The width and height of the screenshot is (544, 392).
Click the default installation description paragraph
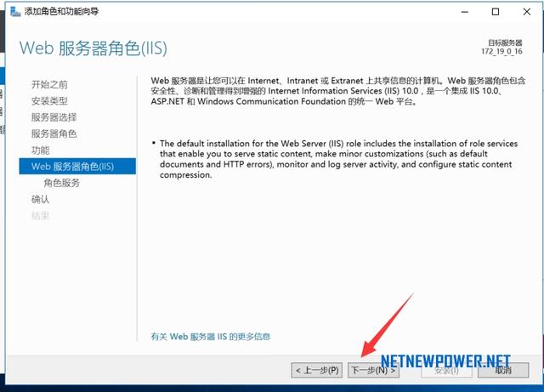click(338, 159)
